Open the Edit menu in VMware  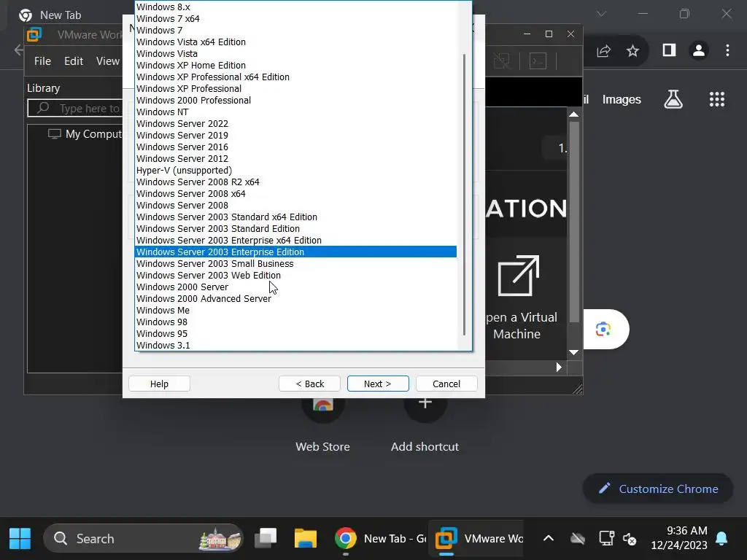tap(74, 61)
